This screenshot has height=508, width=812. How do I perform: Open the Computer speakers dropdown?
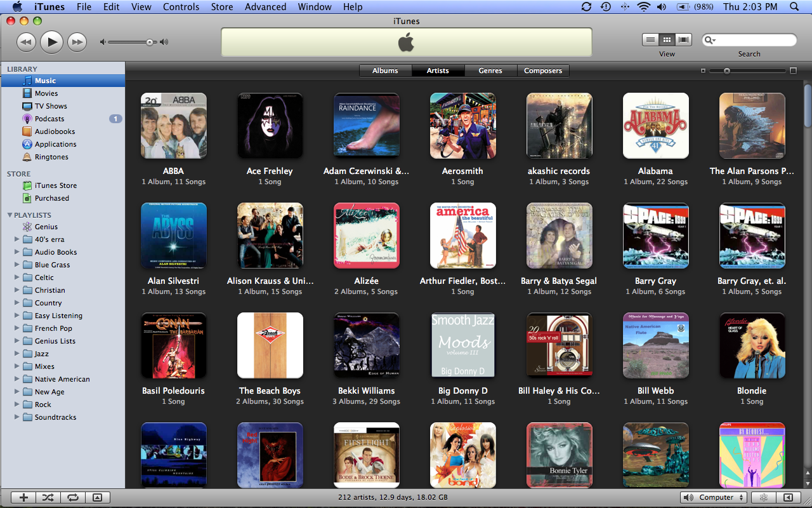coord(714,498)
